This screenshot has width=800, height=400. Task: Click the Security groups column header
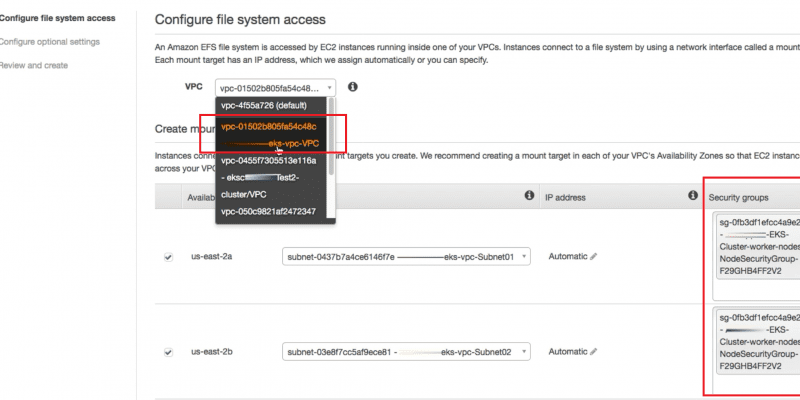pyautogui.click(x=738, y=198)
